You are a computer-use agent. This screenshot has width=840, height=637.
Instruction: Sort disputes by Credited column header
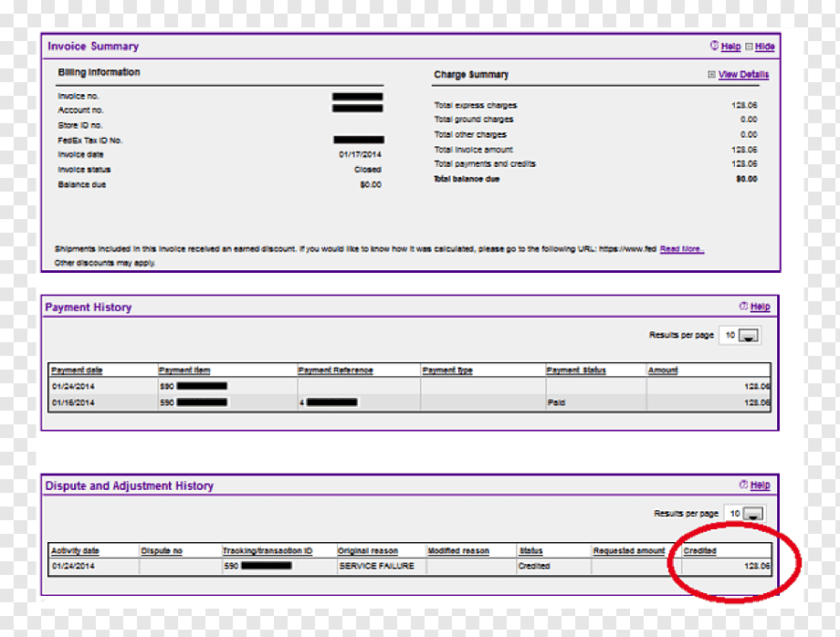699,550
